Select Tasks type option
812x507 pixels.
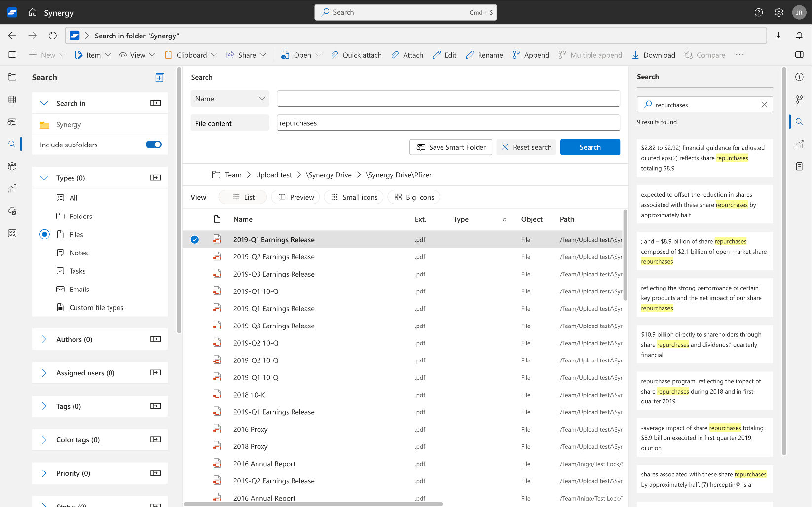[71, 271]
